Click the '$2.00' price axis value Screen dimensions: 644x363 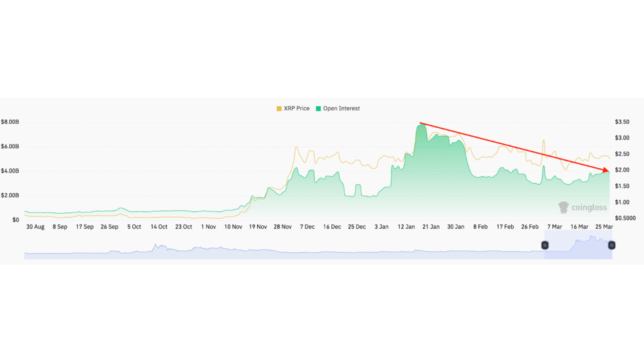point(622,170)
